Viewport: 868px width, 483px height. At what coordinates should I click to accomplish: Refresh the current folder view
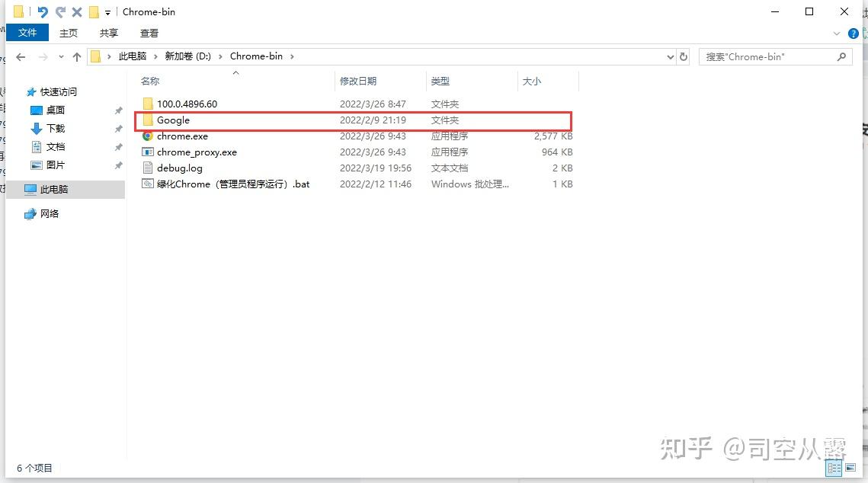(x=684, y=56)
